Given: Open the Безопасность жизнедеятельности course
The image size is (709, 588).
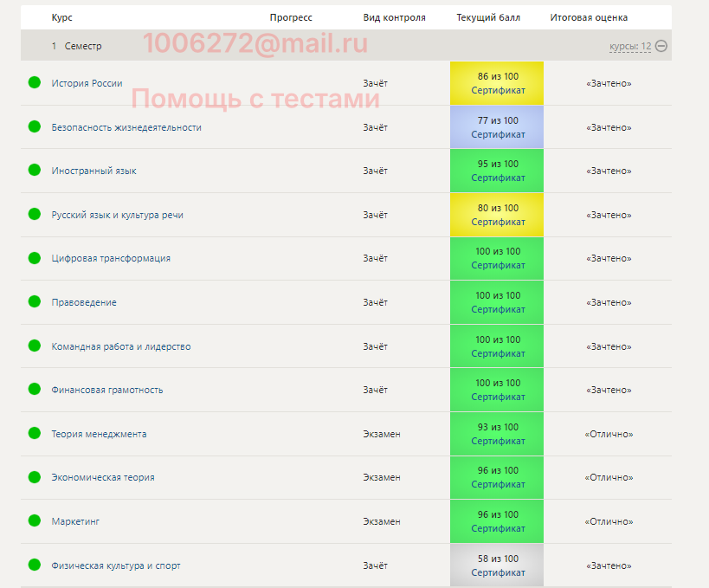Looking at the screenshot, I should tap(126, 127).
